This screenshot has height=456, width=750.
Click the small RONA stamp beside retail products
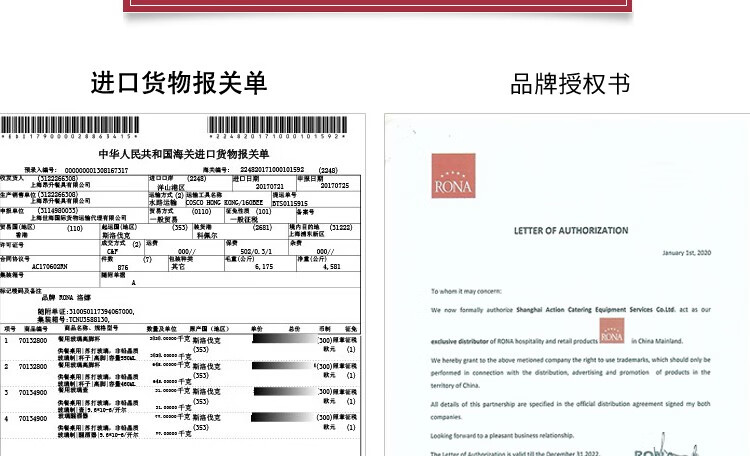point(612,331)
